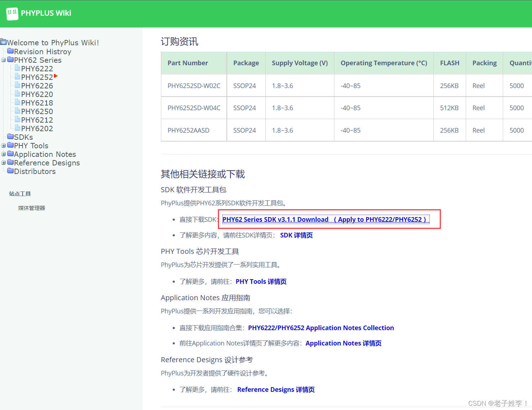Click the FLASH column header

point(450,63)
